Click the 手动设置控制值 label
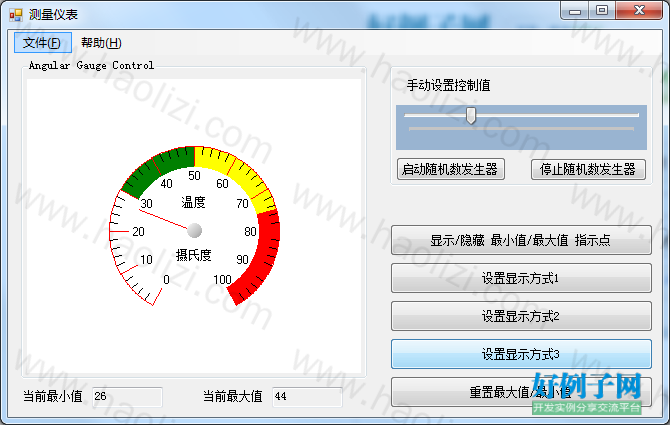The height and width of the screenshot is (425, 670). pos(448,85)
